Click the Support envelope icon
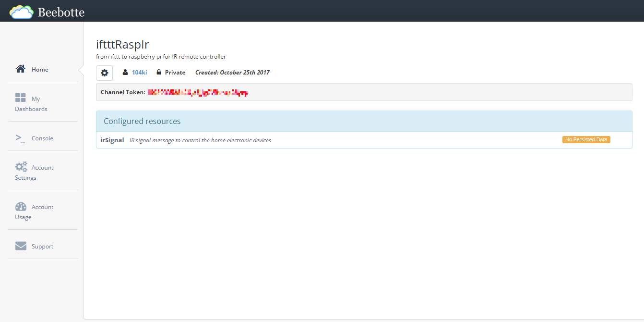The image size is (644, 322). 21,246
